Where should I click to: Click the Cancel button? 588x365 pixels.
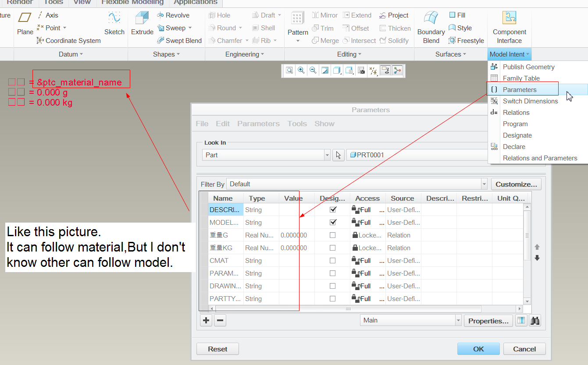(524, 349)
